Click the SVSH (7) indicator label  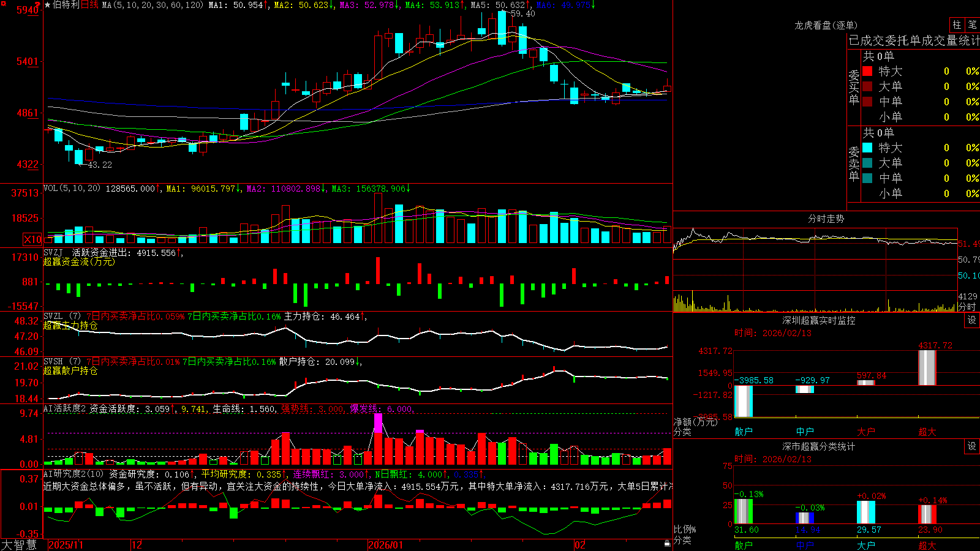point(62,362)
